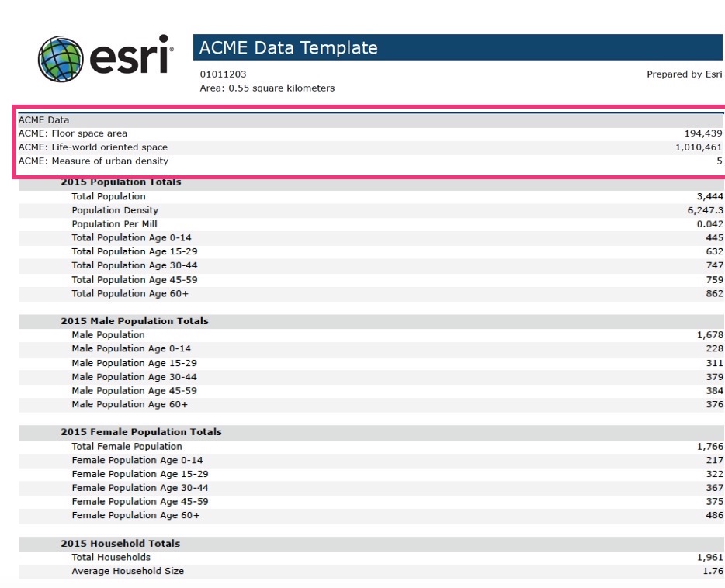Select the 'Male Population' row label

(x=108, y=335)
